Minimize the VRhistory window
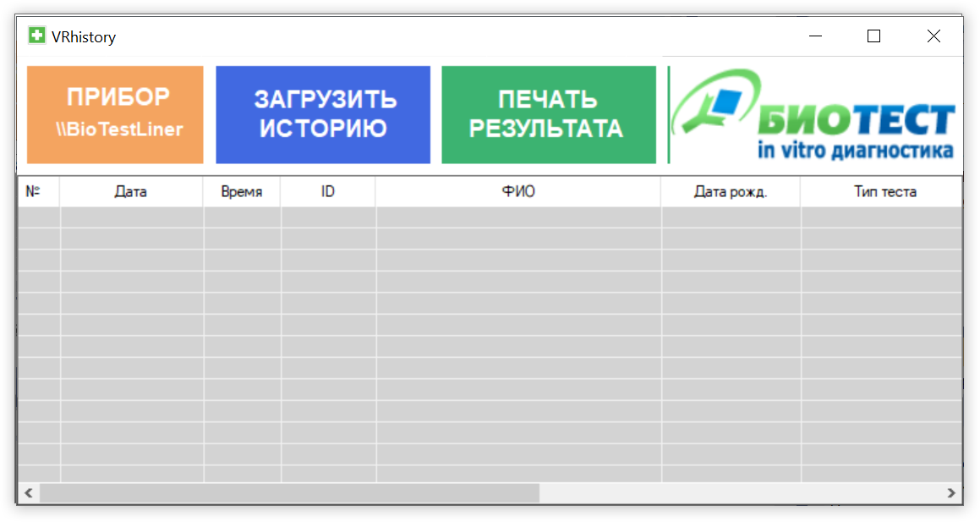This screenshot has width=980, height=522. (815, 36)
